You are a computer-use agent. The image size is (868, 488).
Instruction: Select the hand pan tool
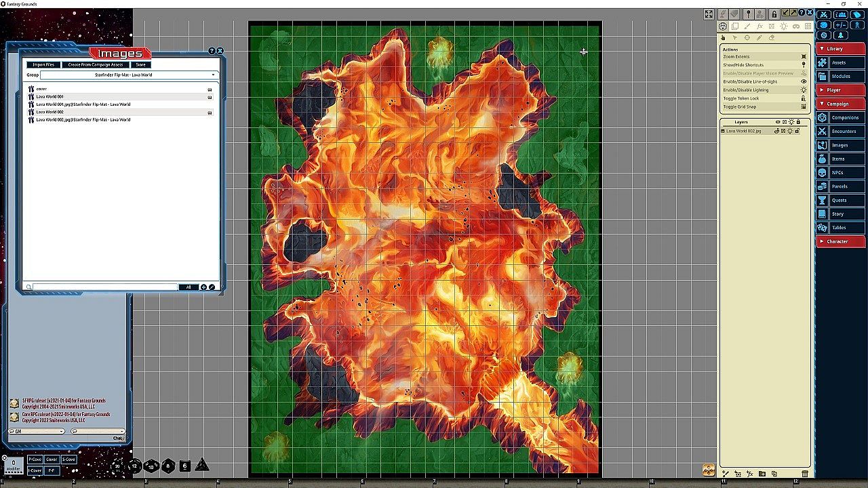(724, 38)
